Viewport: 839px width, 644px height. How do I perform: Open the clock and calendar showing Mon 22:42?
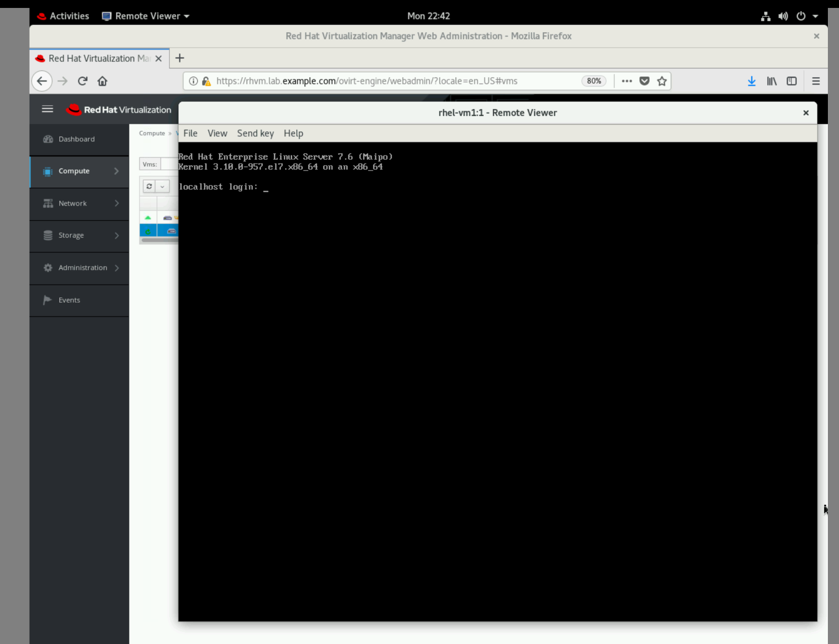coord(428,16)
